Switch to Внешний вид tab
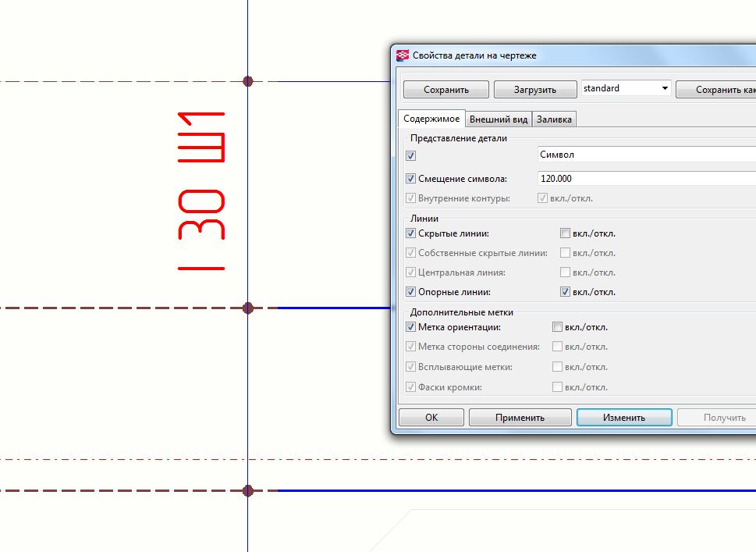This screenshot has width=756, height=552. [499, 119]
